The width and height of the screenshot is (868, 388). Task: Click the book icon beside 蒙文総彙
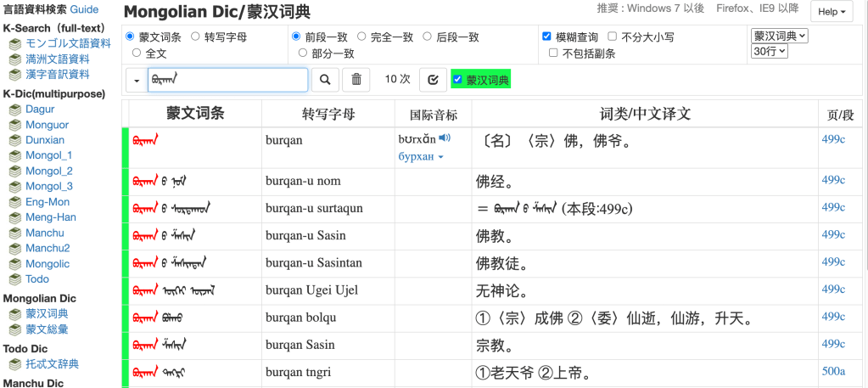pyautogui.click(x=14, y=329)
